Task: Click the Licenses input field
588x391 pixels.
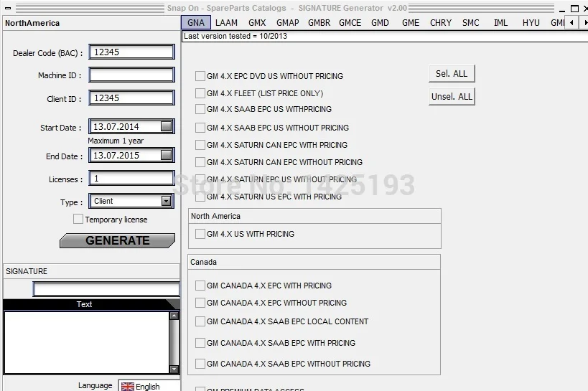Action: click(x=131, y=178)
